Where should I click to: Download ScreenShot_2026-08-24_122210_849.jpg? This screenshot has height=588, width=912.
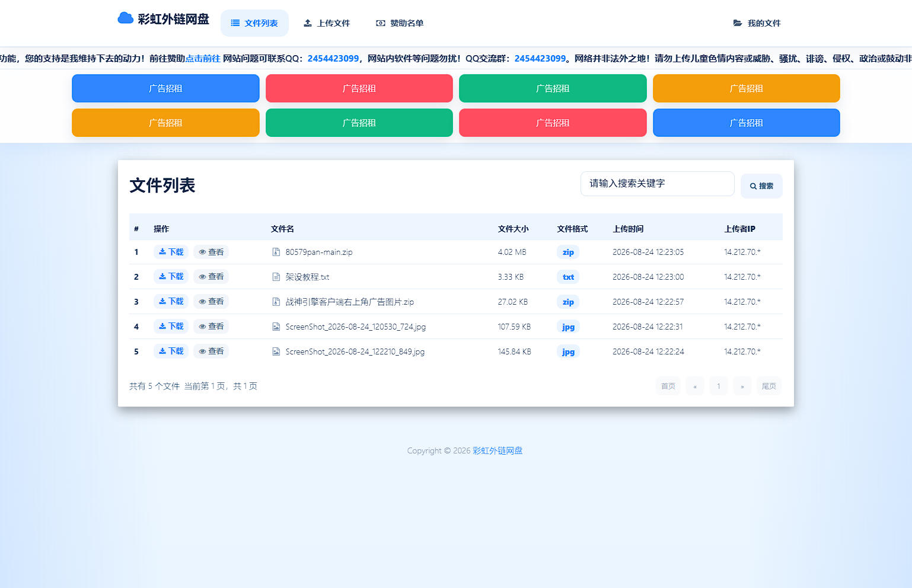pyautogui.click(x=171, y=351)
